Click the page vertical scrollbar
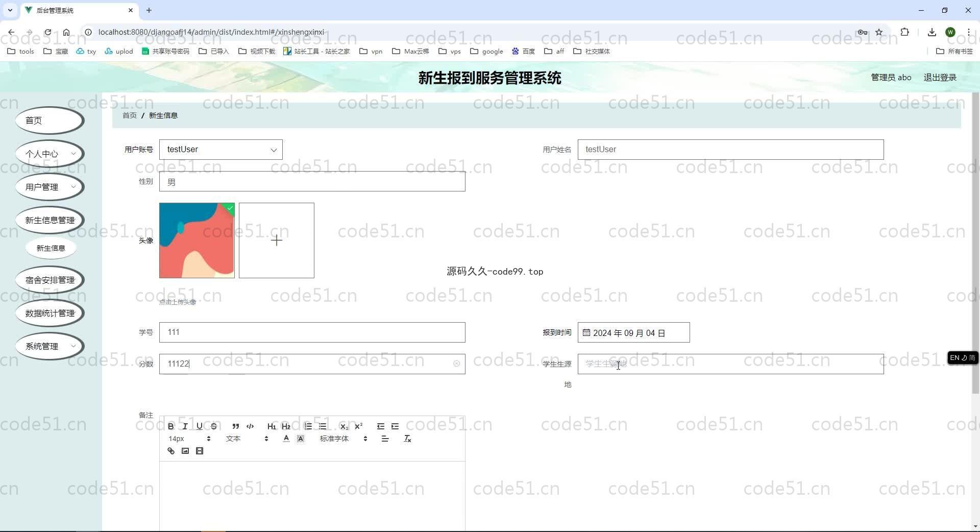This screenshot has height=532, width=980. coord(975,243)
